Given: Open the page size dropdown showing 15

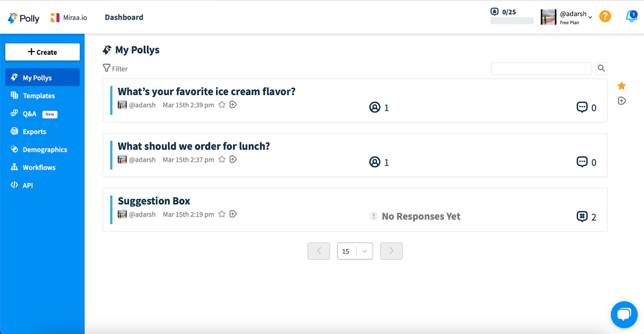Looking at the screenshot, I should [x=355, y=251].
